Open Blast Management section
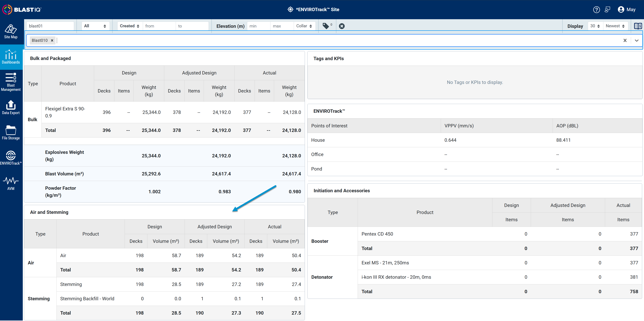The image size is (644, 321). tap(11, 82)
